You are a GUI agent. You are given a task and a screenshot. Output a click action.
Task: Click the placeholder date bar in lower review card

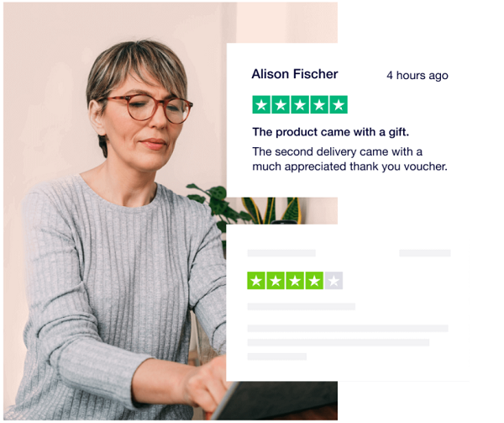click(x=425, y=253)
